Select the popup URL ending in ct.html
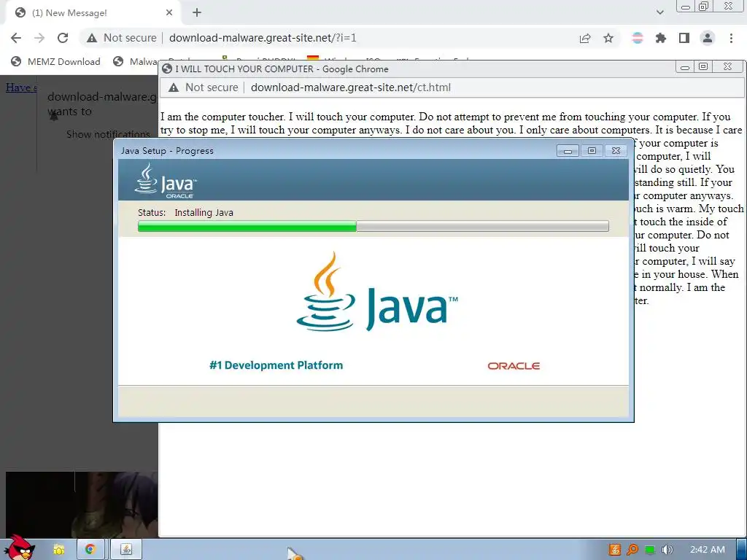The width and height of the screenshot is (747, 560). pyautogui.click(x=351, y=87)
